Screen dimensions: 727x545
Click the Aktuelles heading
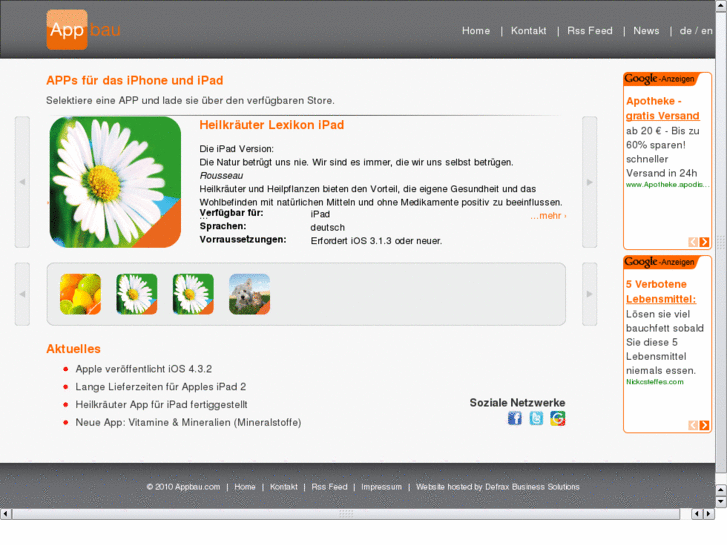click(73, 349)
